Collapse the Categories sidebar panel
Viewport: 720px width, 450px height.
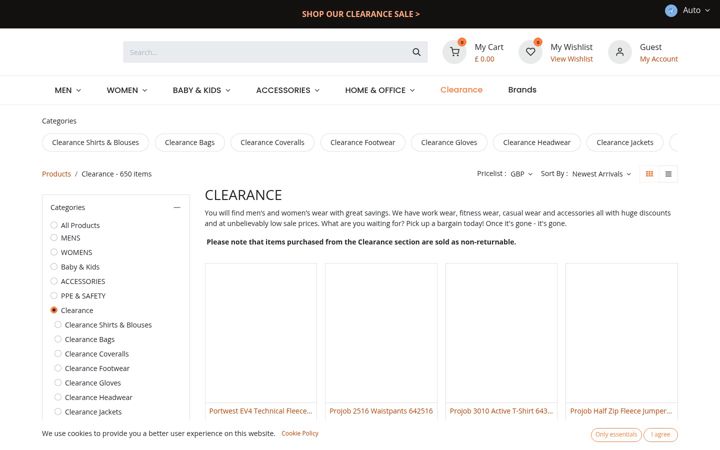click(177, 208)
